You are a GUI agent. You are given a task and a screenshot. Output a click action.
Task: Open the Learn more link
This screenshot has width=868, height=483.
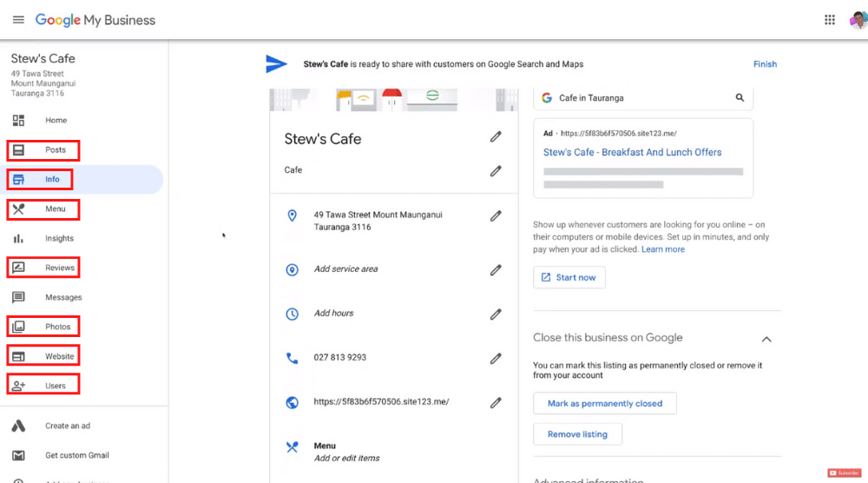662,249
